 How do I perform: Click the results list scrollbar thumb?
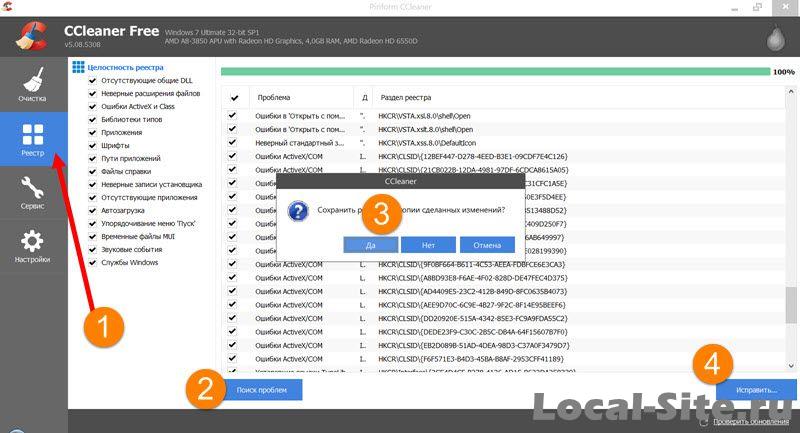(791, 305)
